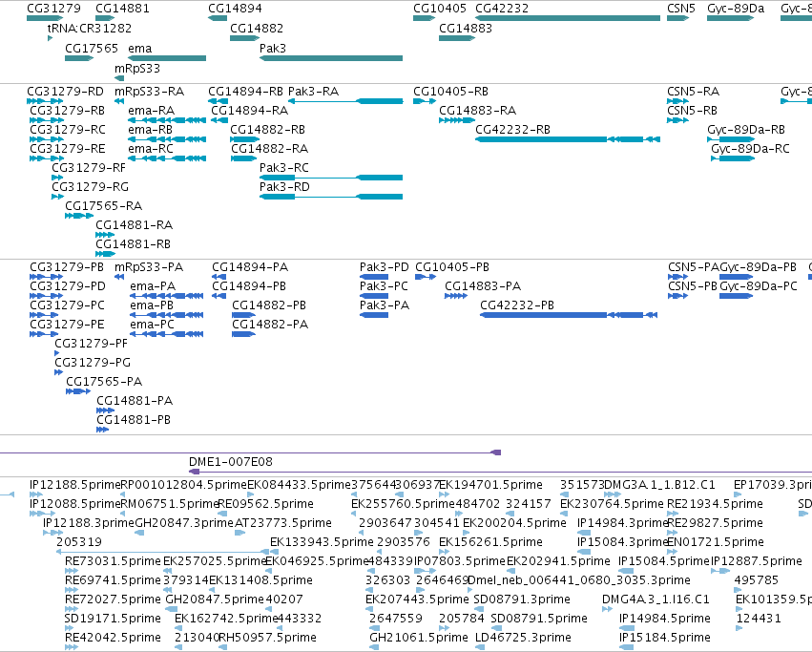Open the Pak3-RD transcript label

(284, 186)
